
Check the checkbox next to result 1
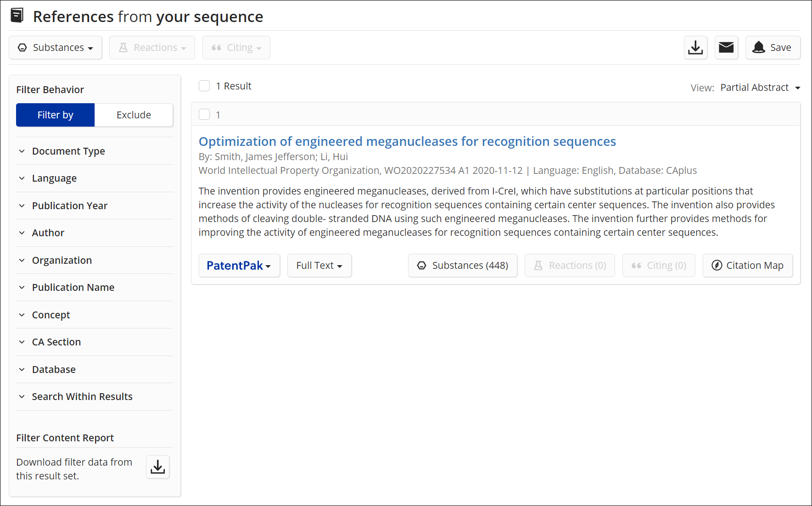point(204,114)
